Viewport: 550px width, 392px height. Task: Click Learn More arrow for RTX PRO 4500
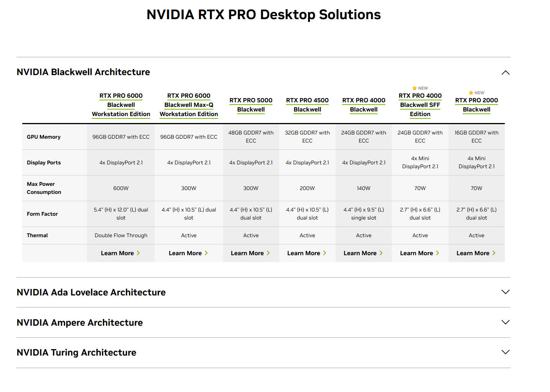(324, 253)
